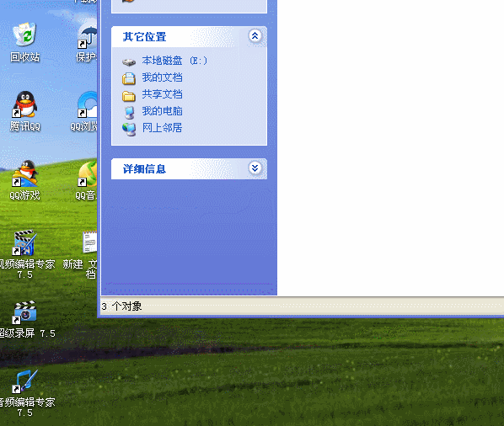
Task: Open the QQ游戏 desktop shortcut
Action: 25,180
